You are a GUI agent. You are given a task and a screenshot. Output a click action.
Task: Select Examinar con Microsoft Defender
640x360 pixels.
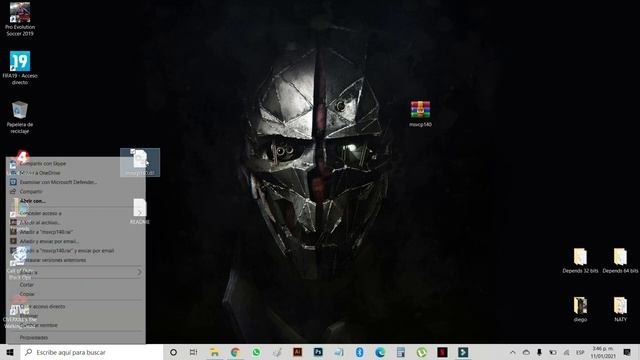tap(76, 182)
